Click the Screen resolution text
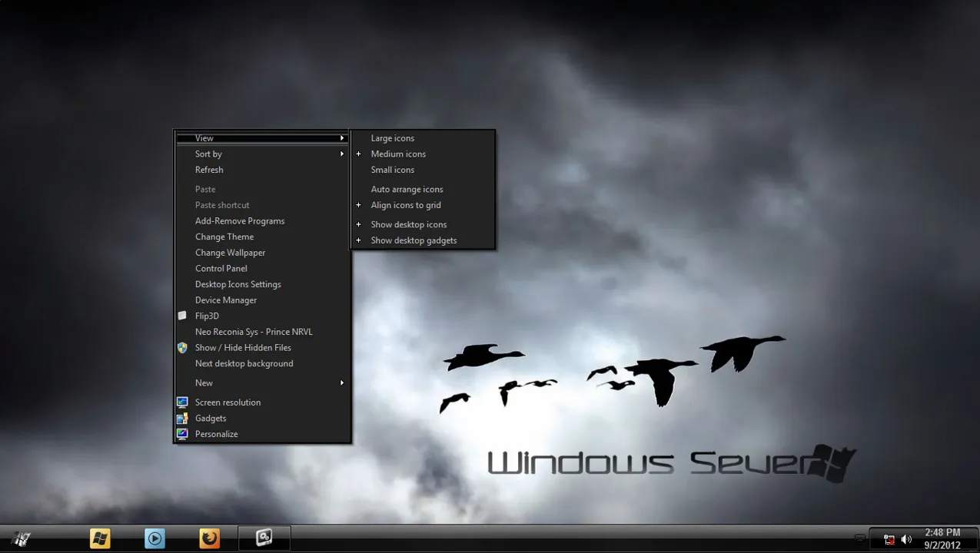 coord(228,402)
